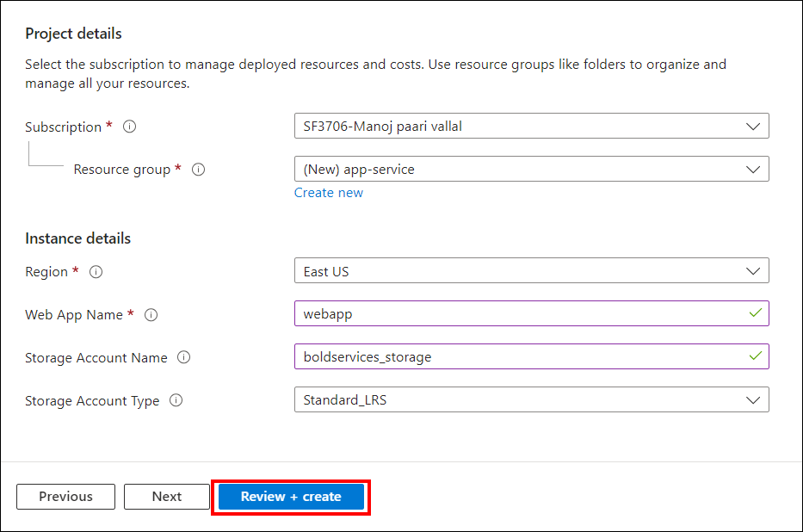The width and height of the screenshot is (803, 532).
Task: Go back with the Previous button
Action: point(65,497)
